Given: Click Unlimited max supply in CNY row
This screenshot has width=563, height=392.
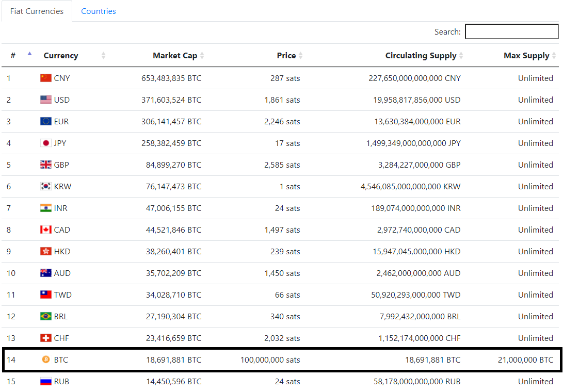Looking at the screenshot, I should coord(535,78).
